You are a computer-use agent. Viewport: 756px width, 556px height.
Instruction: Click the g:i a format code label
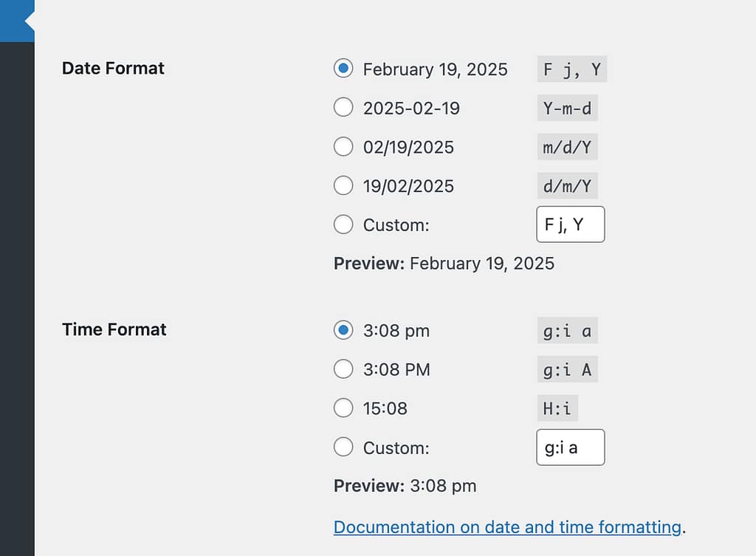coord(567,331)
